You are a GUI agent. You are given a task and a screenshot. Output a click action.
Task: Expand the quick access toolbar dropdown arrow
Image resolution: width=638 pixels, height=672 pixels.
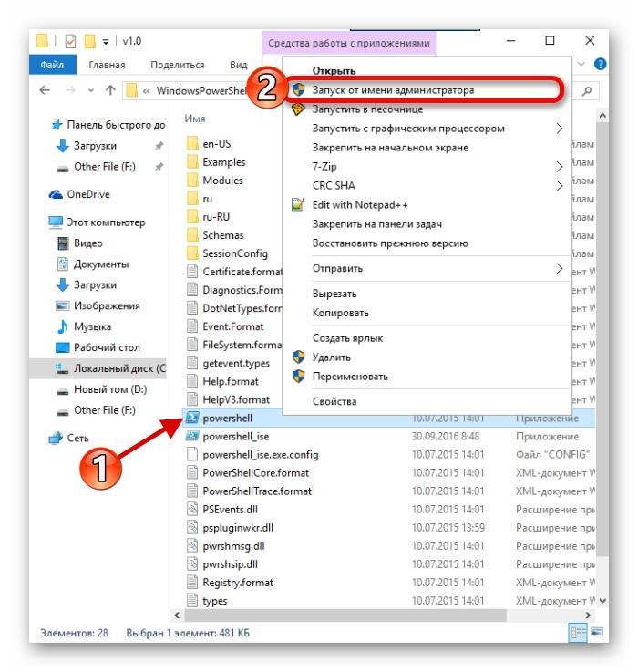(x=106, y=42)
